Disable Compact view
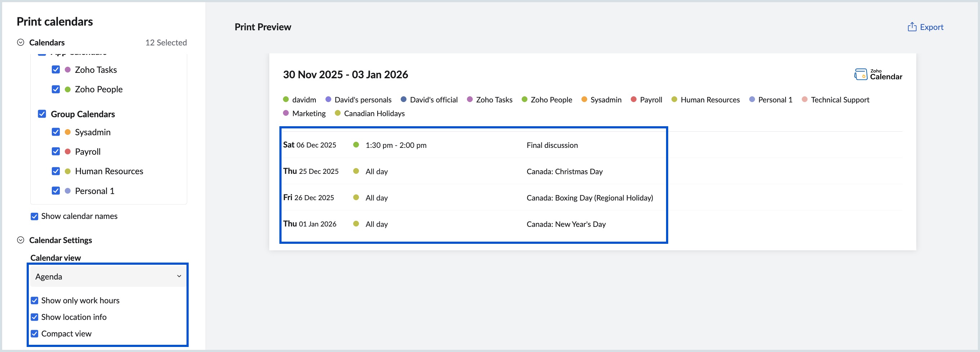 pyautogui.click(x=34, y=333)
